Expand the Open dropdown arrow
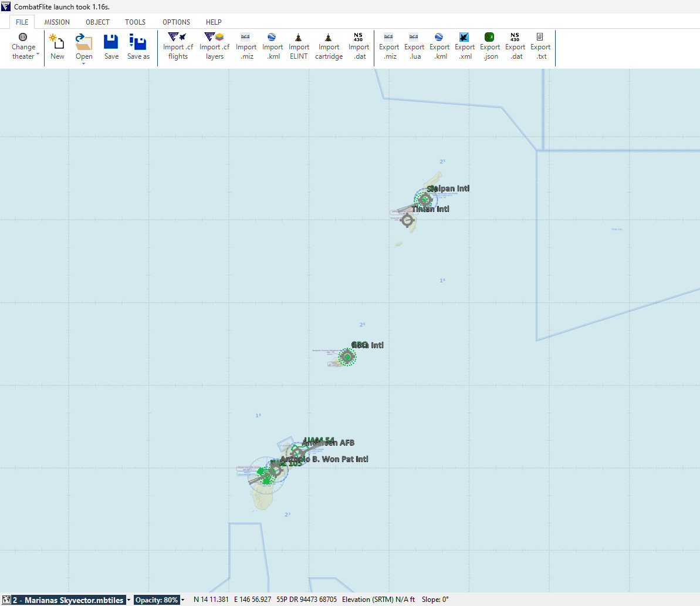The width and height of the screenshot is (700, 606). (84, 63)
